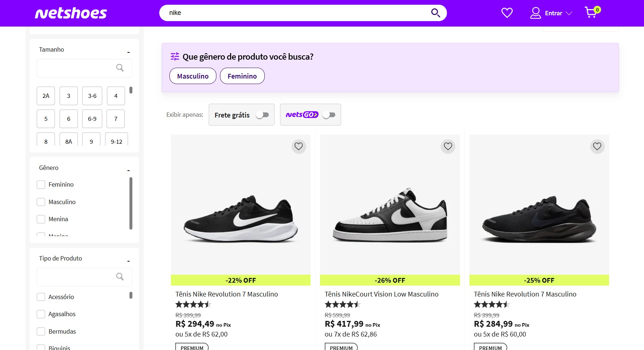Image resolution: width=644 pixels, height=350 pixels.
Task: Collapse the Gênero filter section
Action: [128, 170]
